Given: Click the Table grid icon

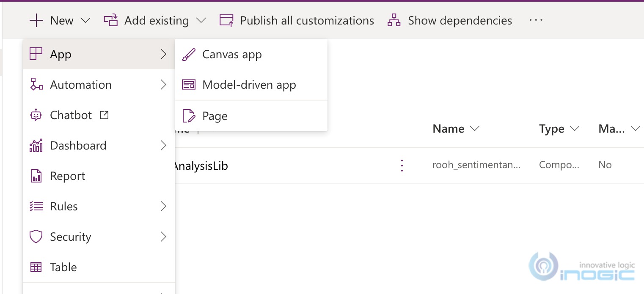Looking at the screenshot, I should click(x=36, y=267).
